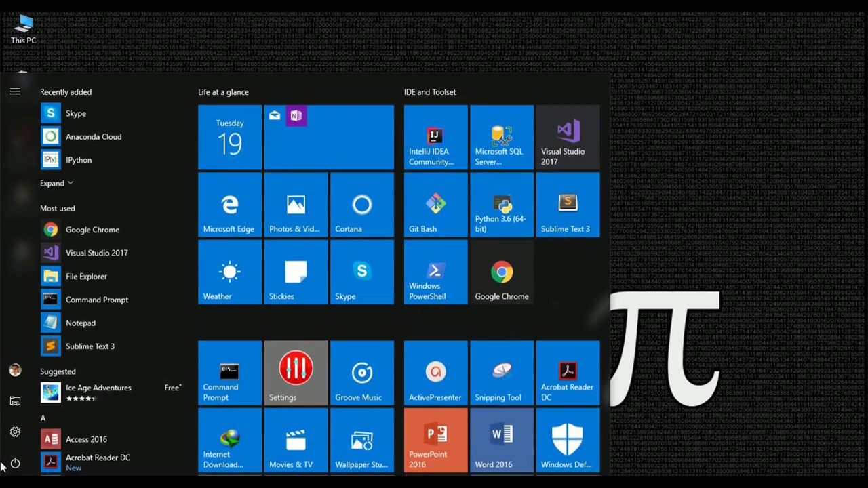Open Google Chrome from Most used
The image size is (868, 488).
click(x=111, y=230)
